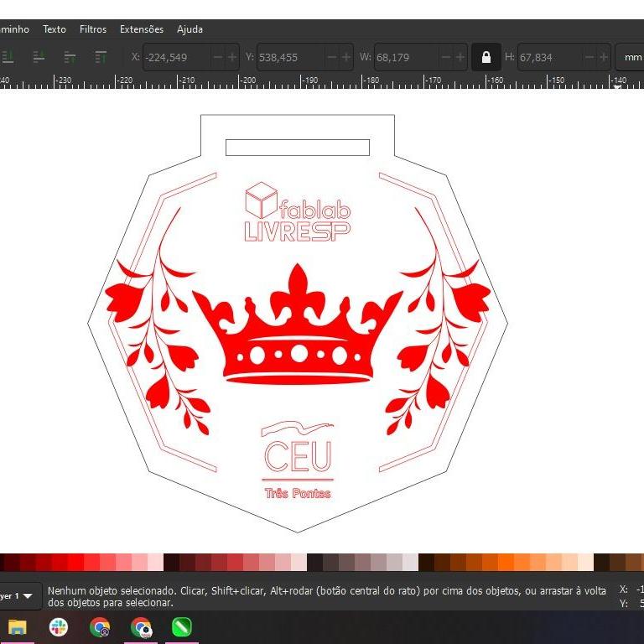The width and height of the screenshot is (644, 644).
Task: Open the Layer 1 selector dropdown
Action: coord(20,595)
